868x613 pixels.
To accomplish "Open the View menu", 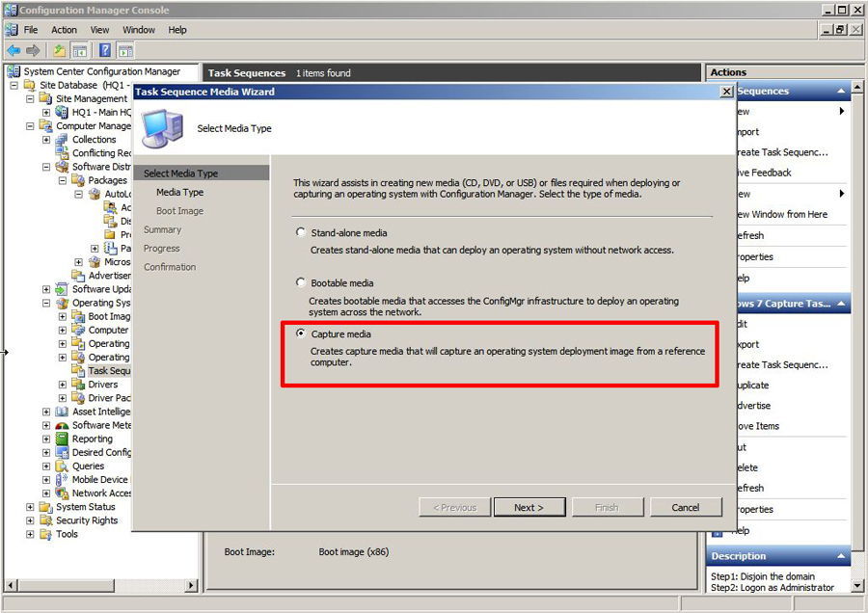I will point(99,30).
